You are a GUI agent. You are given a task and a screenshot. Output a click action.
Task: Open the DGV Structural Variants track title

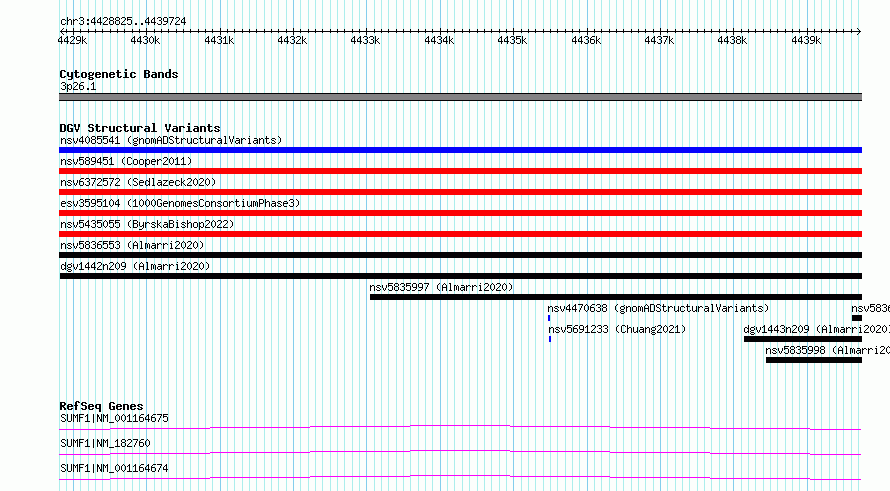pyautogui.click(x=140, y=128)
